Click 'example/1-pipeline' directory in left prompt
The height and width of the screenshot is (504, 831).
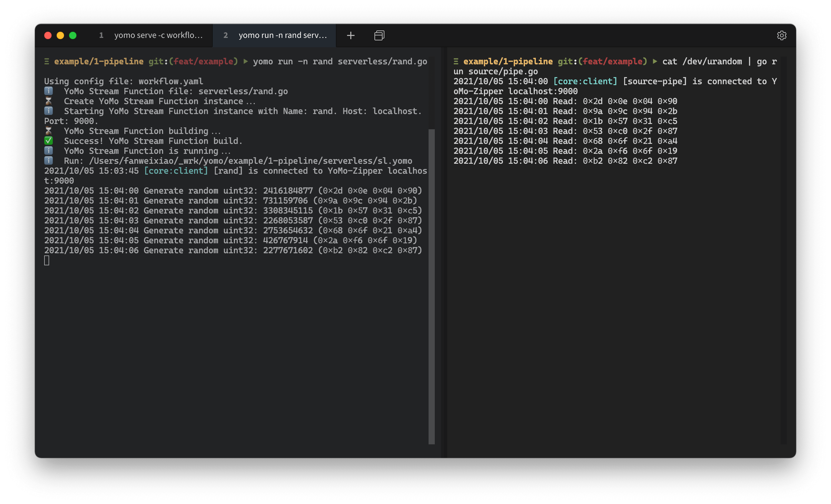[99, 61]
